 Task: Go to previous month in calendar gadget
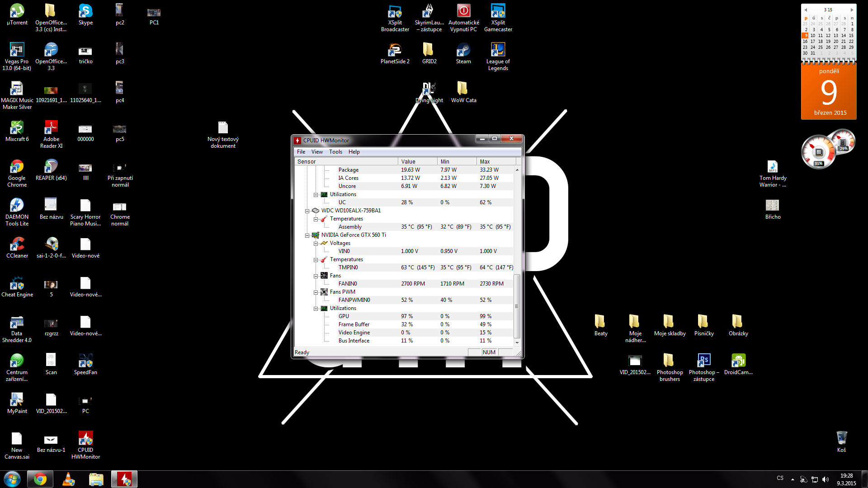tap(806, 9)
